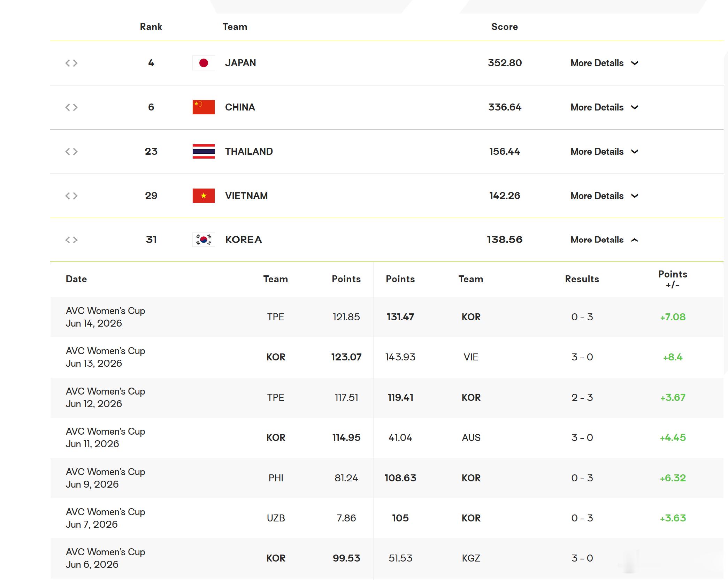Click the China flag icon

(204, 107)
